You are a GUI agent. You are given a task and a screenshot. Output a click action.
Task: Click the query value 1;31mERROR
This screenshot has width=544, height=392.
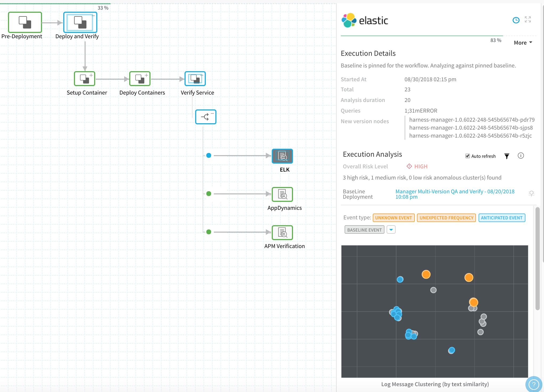[x=421, y=111]
